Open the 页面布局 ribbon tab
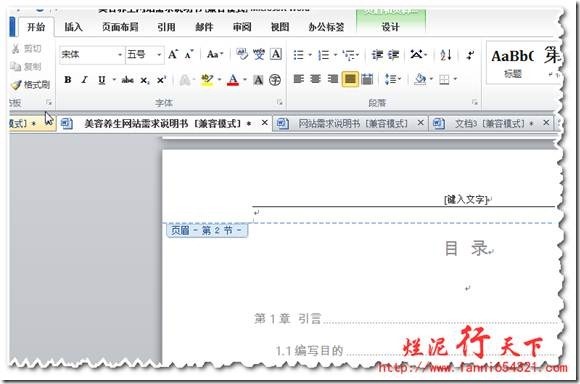The width and height of the screenshot is (580, 384). point(120,27)
